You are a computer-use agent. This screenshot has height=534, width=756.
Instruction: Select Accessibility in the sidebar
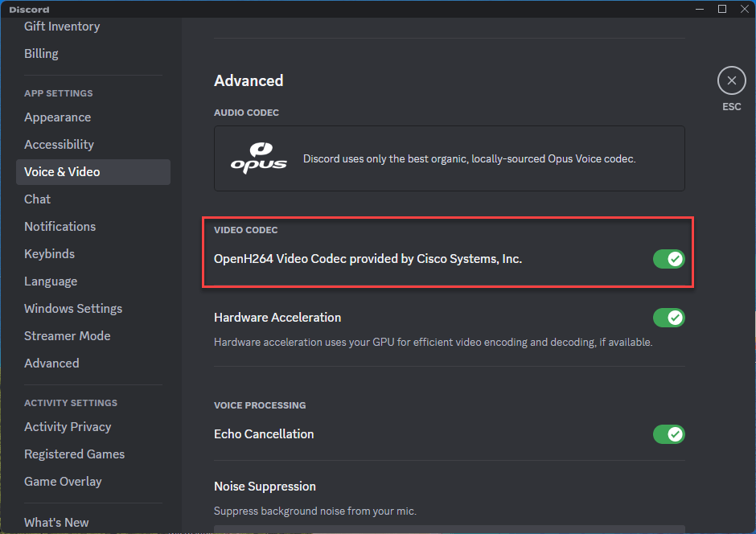(x=59, y=145)
